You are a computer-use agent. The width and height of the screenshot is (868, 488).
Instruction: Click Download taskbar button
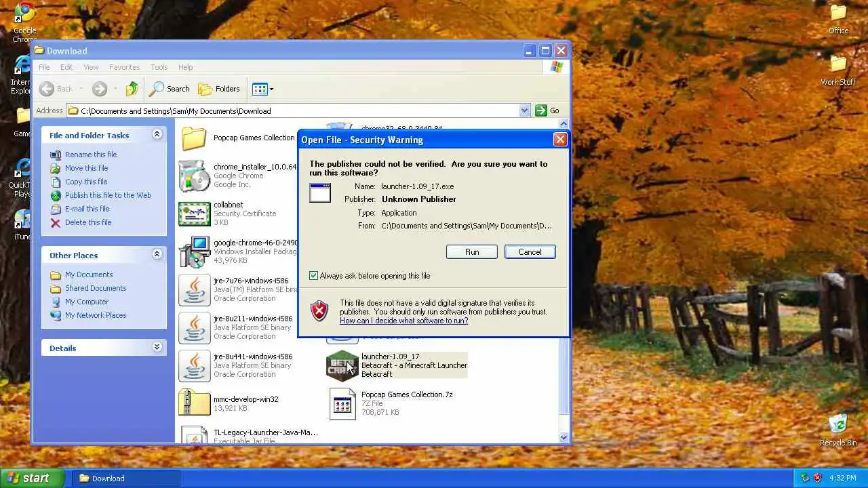126,478
